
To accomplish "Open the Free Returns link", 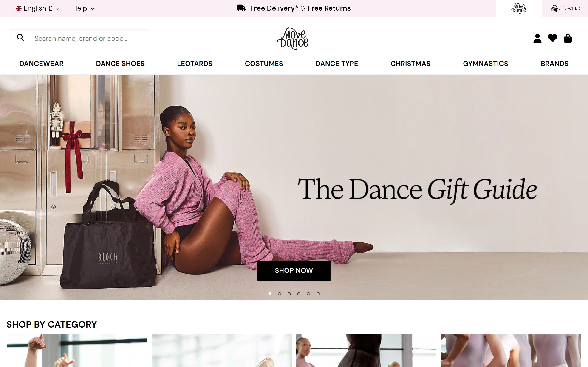I will [329, 8].
